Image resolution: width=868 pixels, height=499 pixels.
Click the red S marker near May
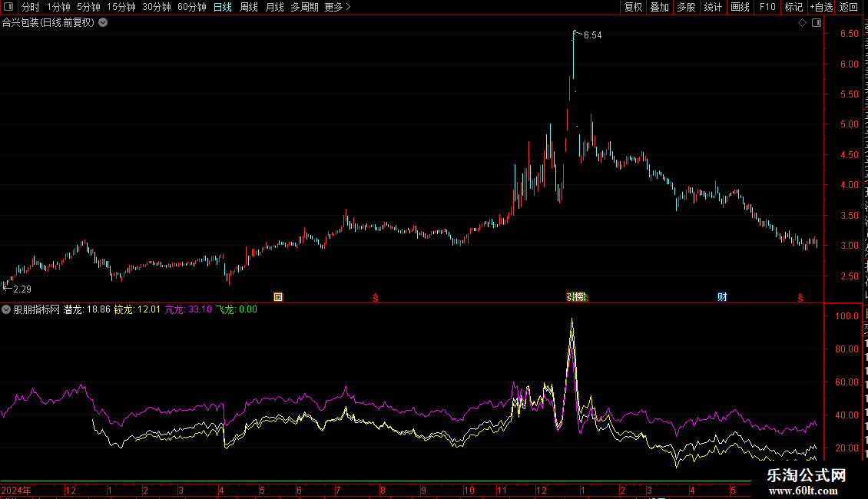800,298
